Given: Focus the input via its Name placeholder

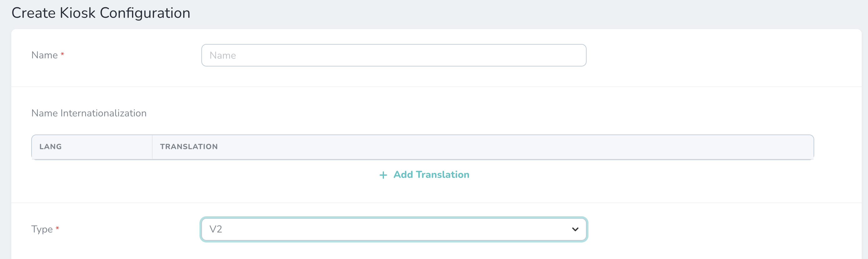Looking at the screenshot, I should [223, 56].
